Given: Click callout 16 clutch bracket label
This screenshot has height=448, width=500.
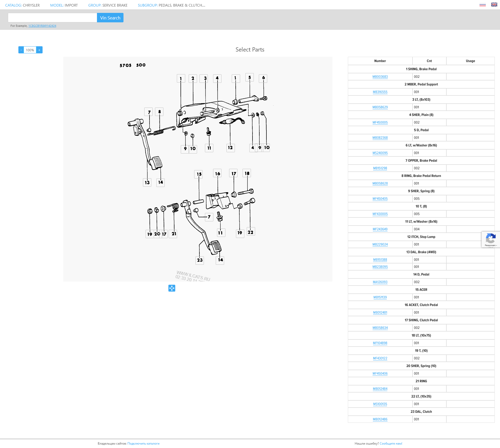Looking at the screenshot, I should coord(217,174).
